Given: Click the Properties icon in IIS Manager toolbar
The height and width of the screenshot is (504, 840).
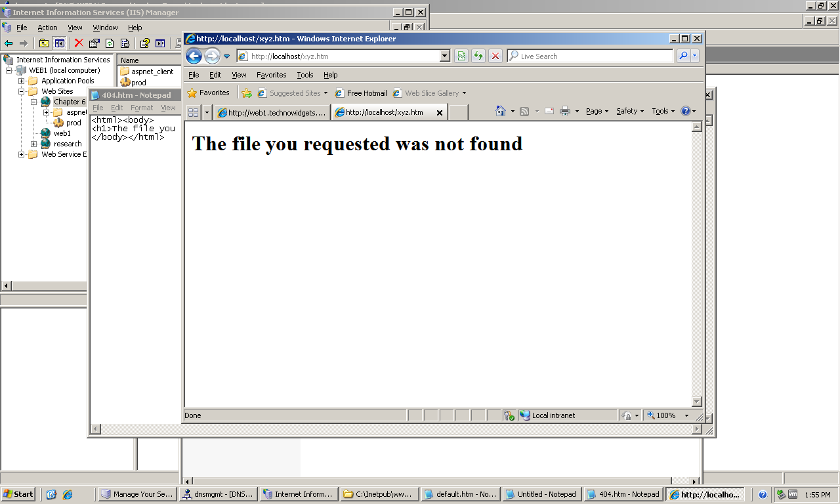Looking at the screenshot, I should 94,43.
